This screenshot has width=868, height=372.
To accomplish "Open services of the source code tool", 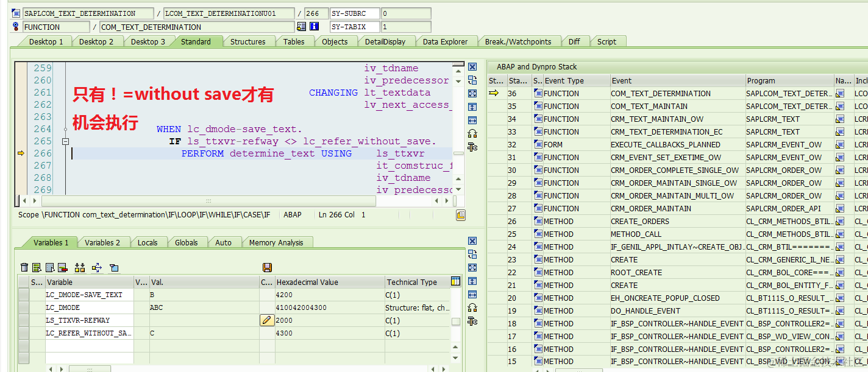I will click(472, 134).
